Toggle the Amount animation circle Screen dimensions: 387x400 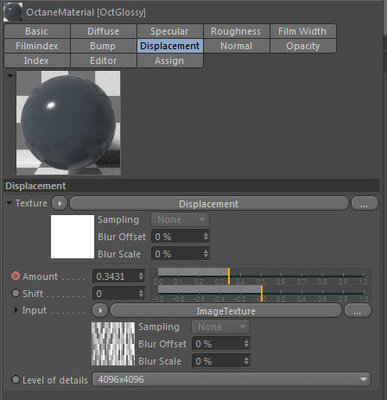15,276
